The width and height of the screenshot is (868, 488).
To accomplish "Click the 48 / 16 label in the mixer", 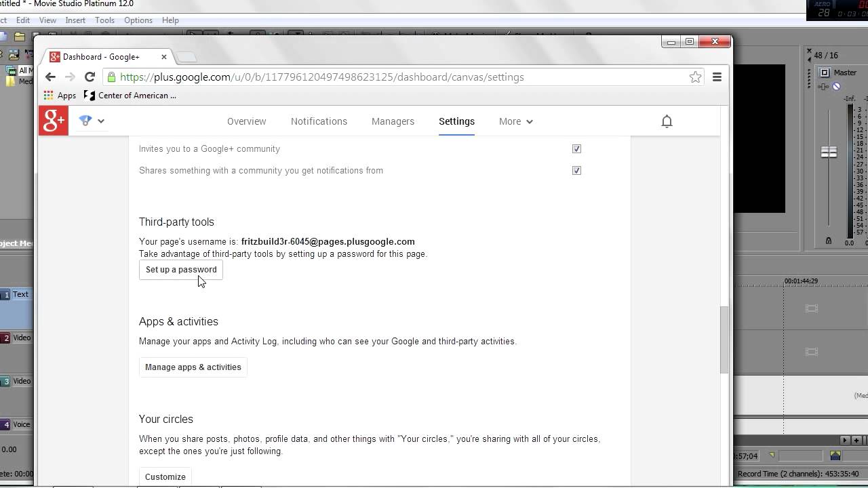I will coord(826,56).
